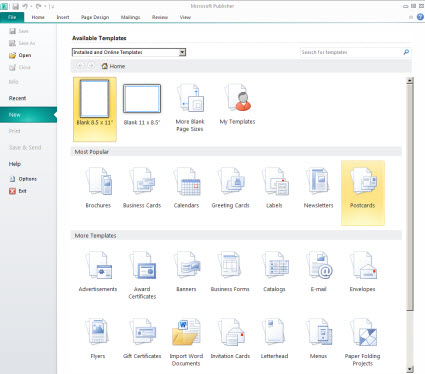Open Paper Folding Projects templates
The width and height of the screenshot is (425, 374).
363,332
